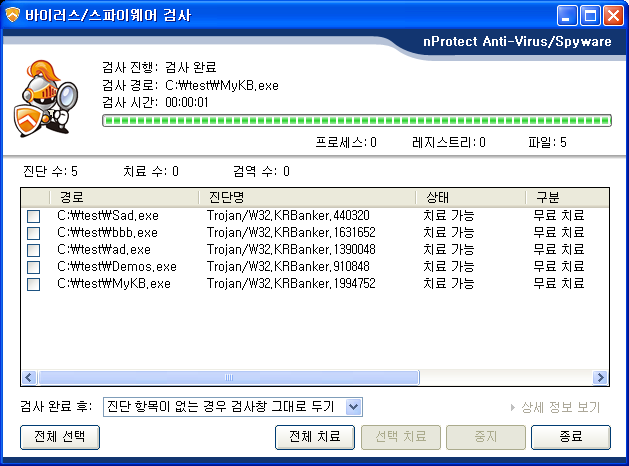Click the shield icon in title bar
The height and width of the screenshot is (466, 629).
[x=12, y=15]
